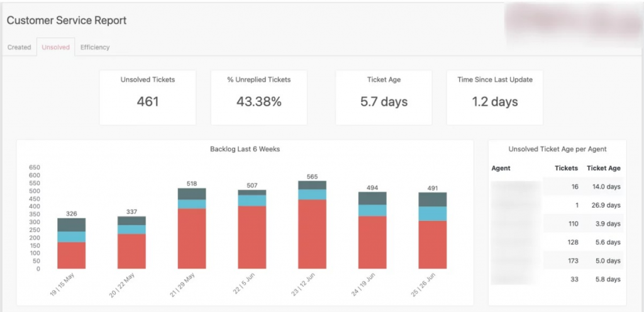This screenshot has width=644, height=312.
Task: Select the agent row with 173 tickets
Action: pyautogui.click(x=557, y=260)
